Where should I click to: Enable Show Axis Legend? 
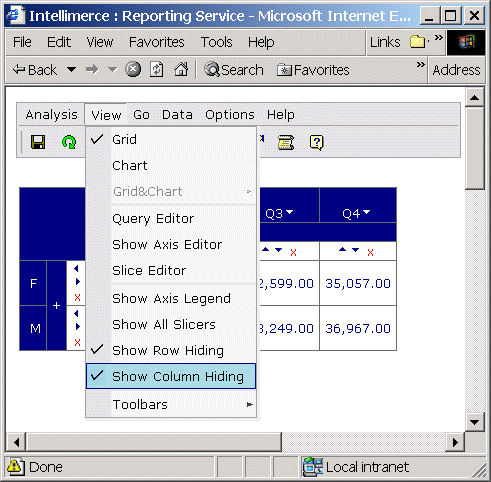[171, 298]
